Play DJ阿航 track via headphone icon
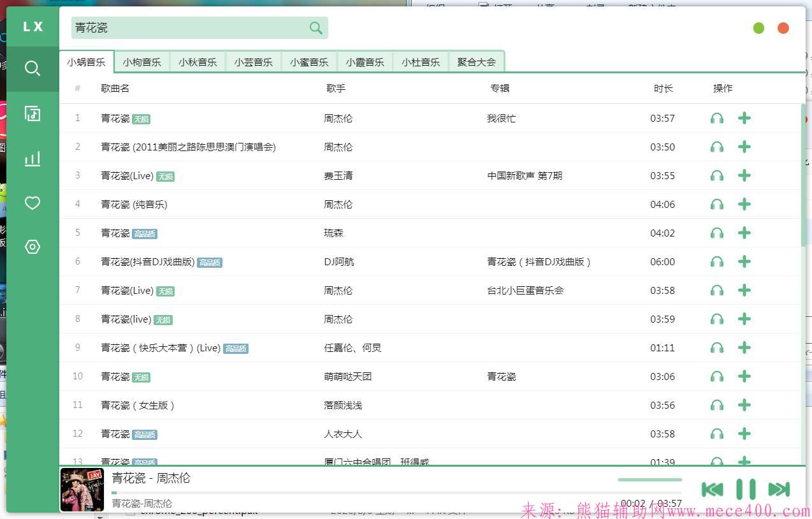The width and height of the screenshot is (812, 519). coord(717,262)
